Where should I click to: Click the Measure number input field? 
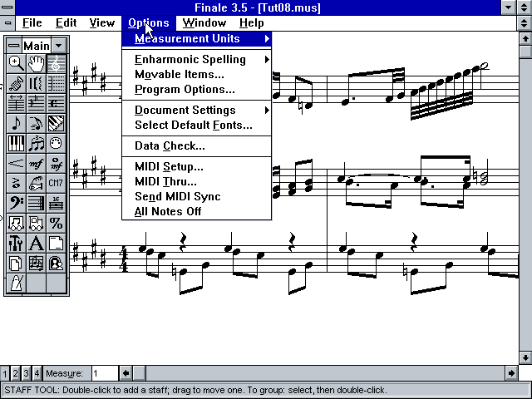105,373
